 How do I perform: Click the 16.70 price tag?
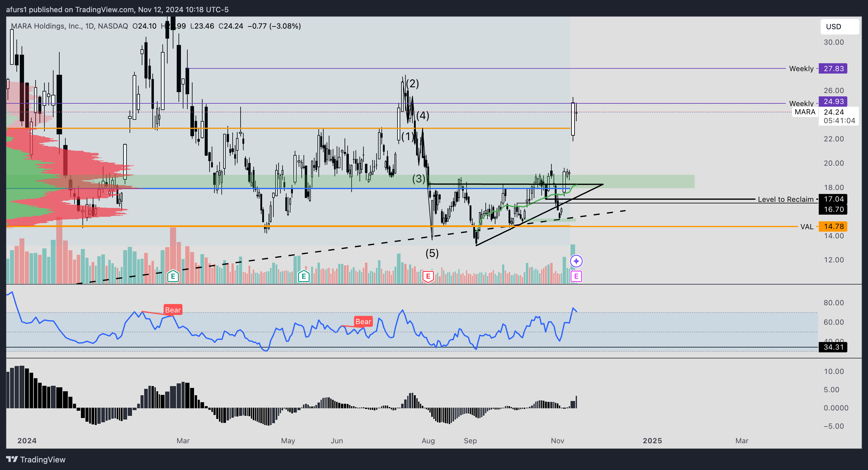833,209
